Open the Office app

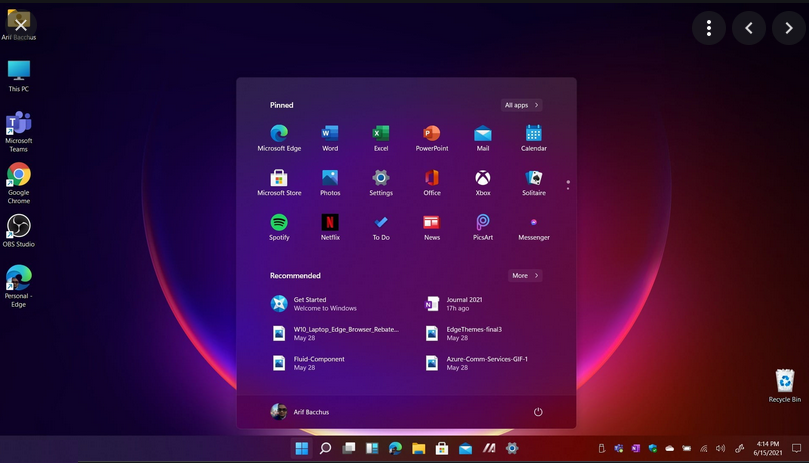point(432,183)
